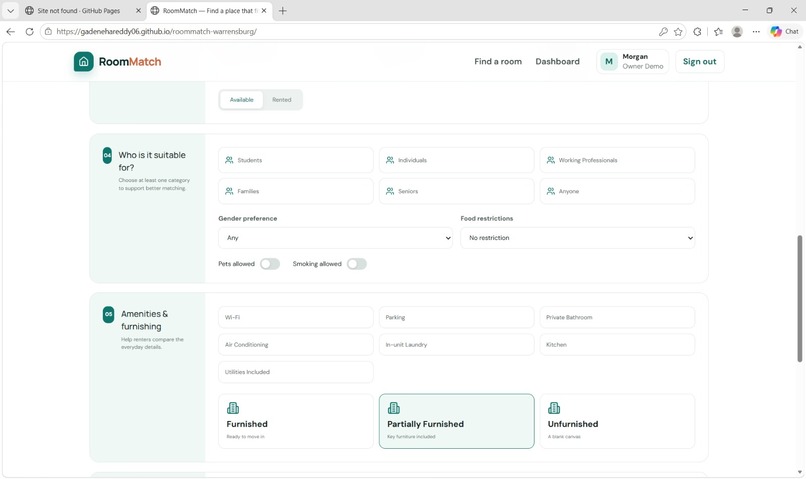Click the step 04 badge
Screen dimensions: 806x479
point(107,155)
